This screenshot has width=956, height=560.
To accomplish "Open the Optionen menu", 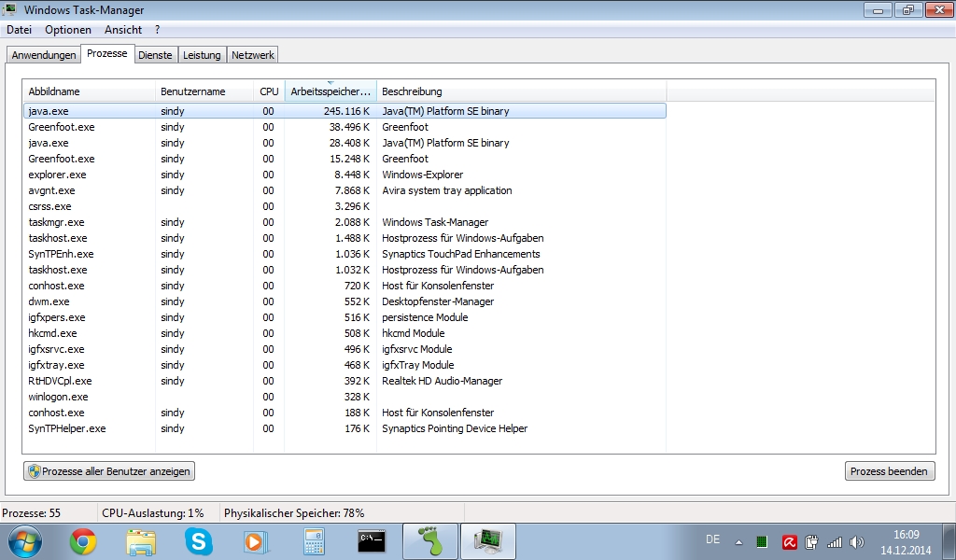I will point(67,30).
